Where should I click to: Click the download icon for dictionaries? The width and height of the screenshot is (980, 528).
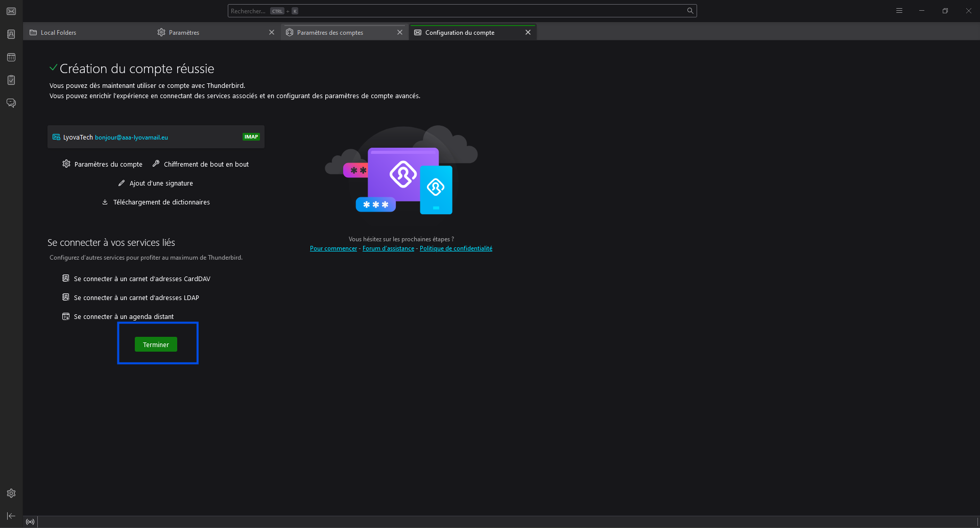[x=105, y=202]
